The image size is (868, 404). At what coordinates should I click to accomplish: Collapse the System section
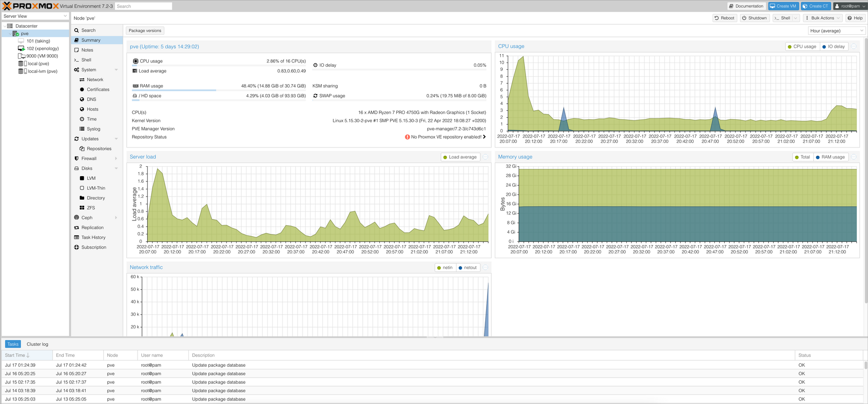tap(116, 70)
